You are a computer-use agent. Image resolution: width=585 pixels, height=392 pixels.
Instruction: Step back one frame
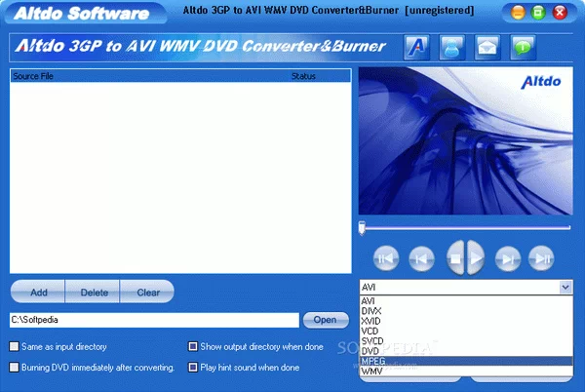[x=421, y=258]
